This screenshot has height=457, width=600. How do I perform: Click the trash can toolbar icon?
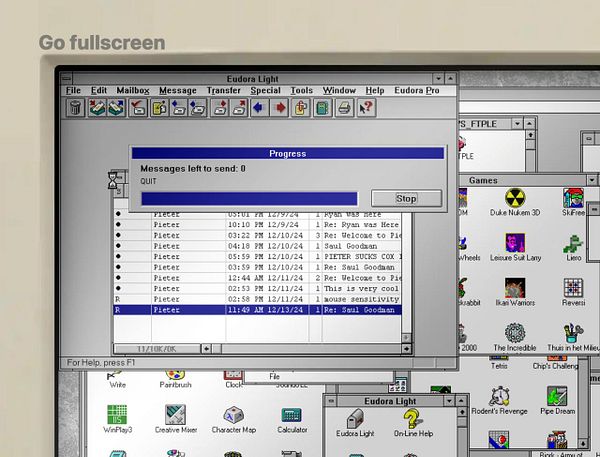click(x=75, y=108)
